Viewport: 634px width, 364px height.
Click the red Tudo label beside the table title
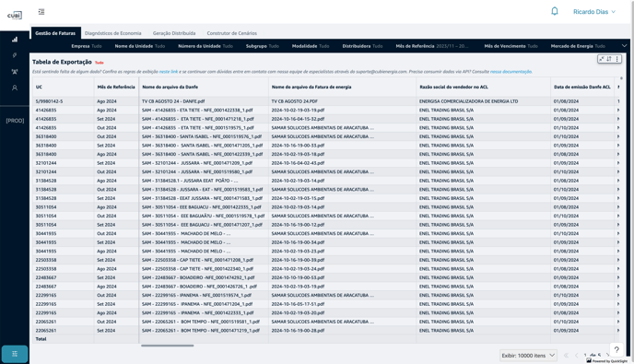(x=100, y=63)
